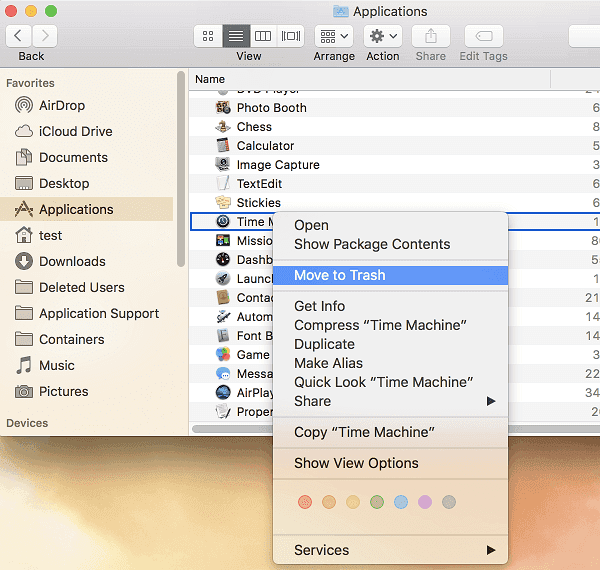Choose Show View Options

[x=390, y=463]
